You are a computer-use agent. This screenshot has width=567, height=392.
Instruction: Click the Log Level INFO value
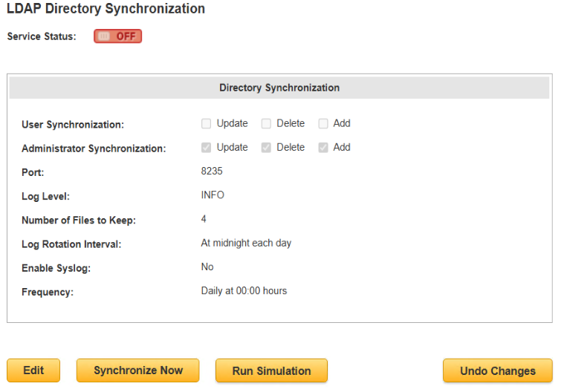pos(213,195)
